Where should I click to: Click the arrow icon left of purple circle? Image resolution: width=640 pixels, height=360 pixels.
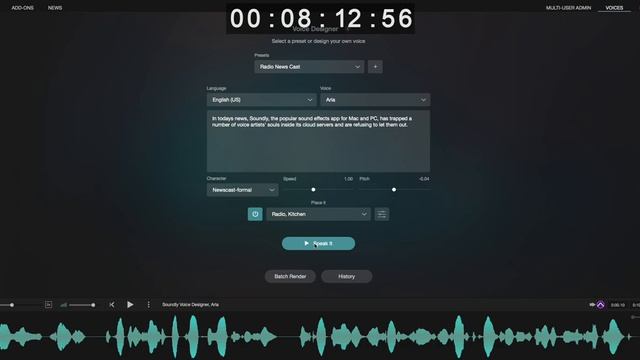(592, 304)
